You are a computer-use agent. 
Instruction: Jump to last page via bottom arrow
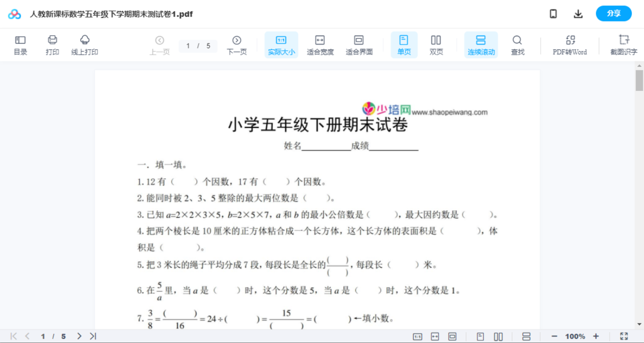point(92,336)
